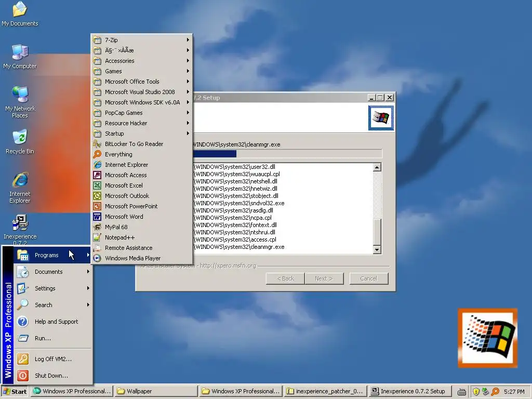Image resolution: width=532 pixels, height=399 pixels.
Task: Click the Help and Support icon
Action: pyautogui.click(x=23, y=321)
